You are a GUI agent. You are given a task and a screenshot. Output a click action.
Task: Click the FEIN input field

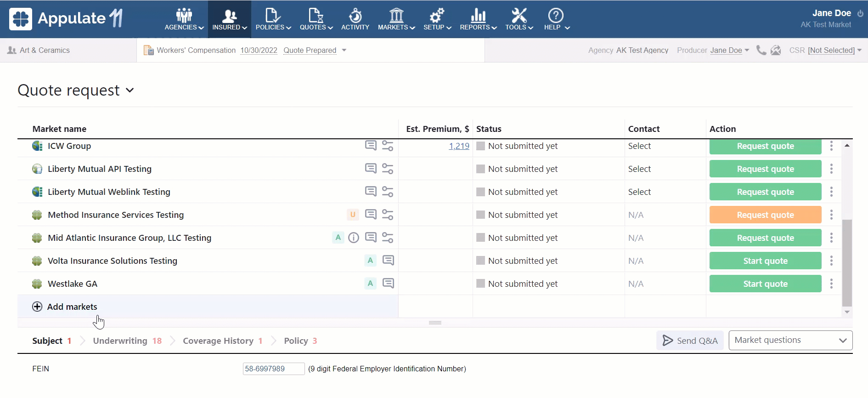[273, 369]
